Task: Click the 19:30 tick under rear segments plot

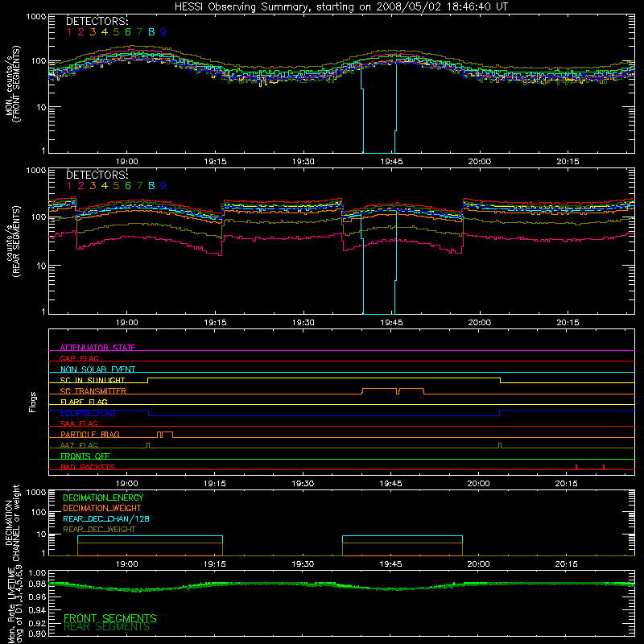Action: pos(303,323)
